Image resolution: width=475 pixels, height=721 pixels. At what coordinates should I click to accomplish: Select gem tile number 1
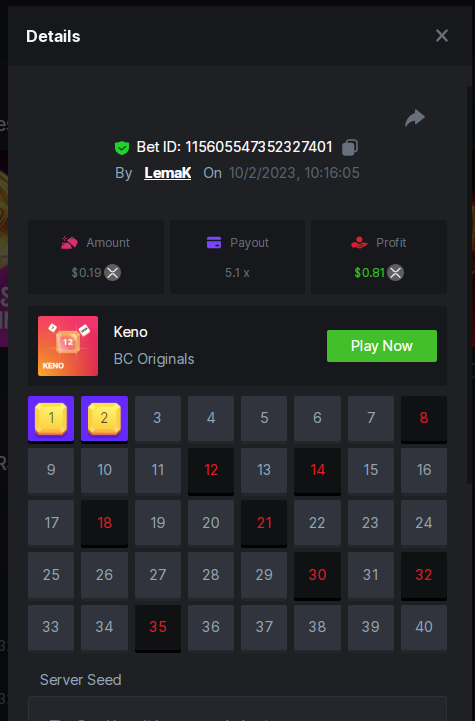click(x=51, y=418)
